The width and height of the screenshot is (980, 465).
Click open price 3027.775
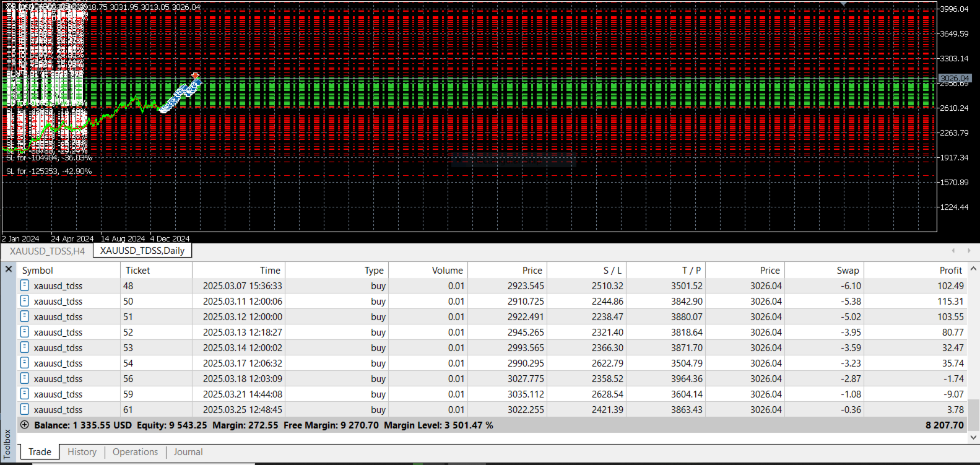[x=526, y=378]
